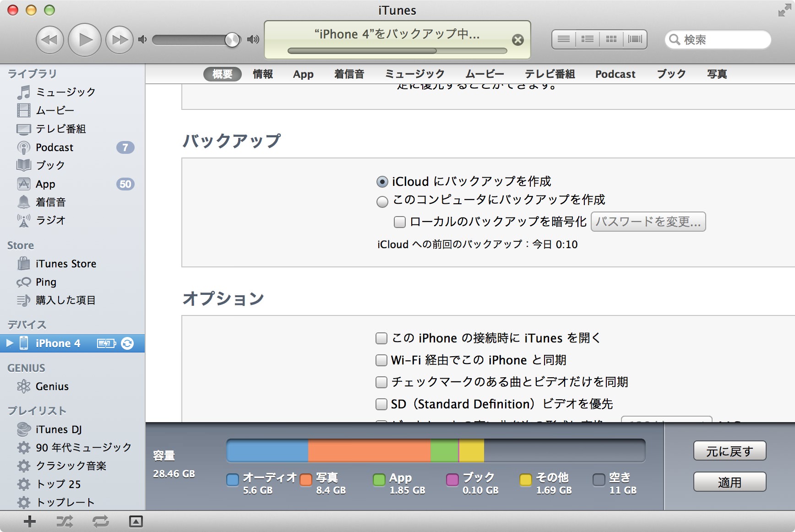The width and height of the screenshot is (795, 532).
Task: Select ムービー in the library sidebar
Action: [x=72, y=110]
